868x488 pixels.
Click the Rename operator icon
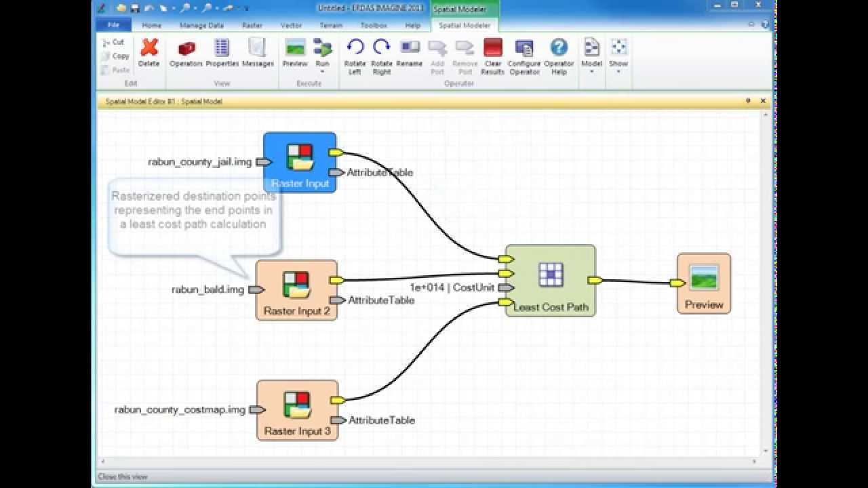pos(410,53)
